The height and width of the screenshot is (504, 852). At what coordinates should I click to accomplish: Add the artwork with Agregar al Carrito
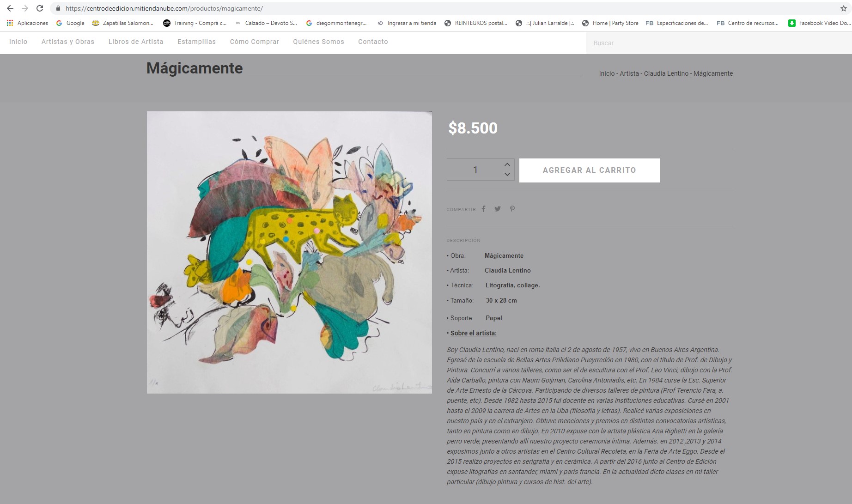pyautogui.click(x=590, y=170)
